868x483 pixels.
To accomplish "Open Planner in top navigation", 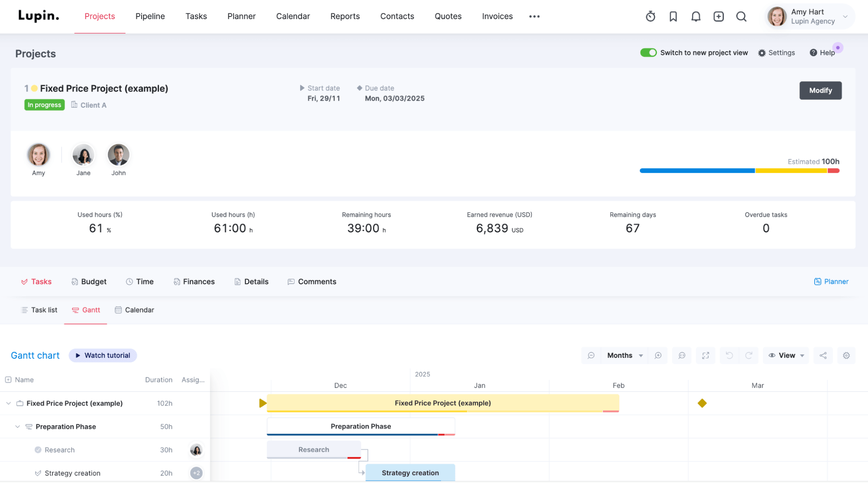I will [x=241, y=17].
